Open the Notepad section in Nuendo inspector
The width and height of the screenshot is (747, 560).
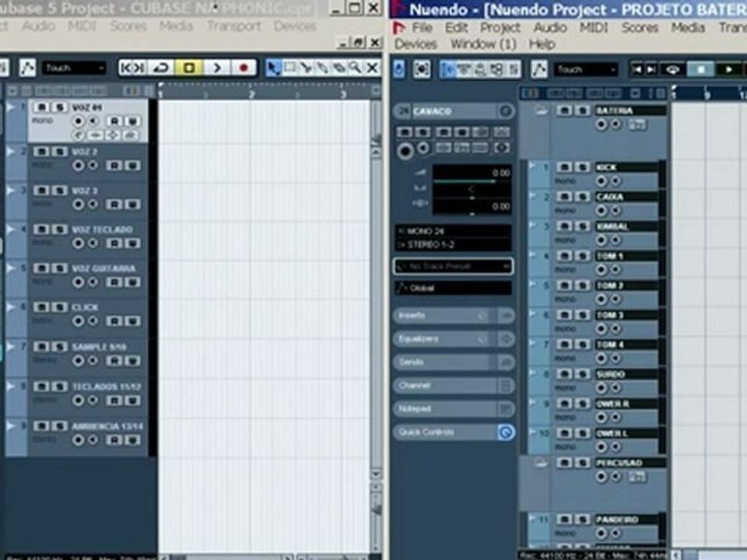(453, 408)
